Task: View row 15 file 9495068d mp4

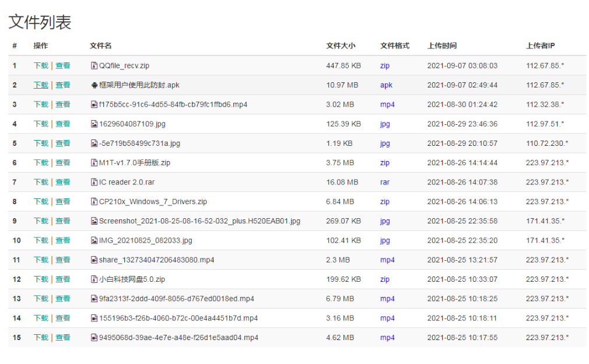Action: pyautogui.click(x=63, y=338)
